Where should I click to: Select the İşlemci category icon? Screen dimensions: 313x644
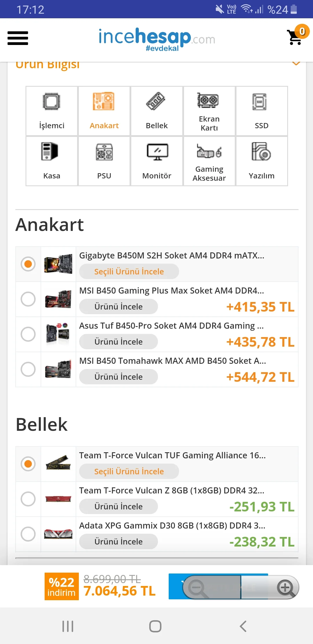tap(52, 111)
